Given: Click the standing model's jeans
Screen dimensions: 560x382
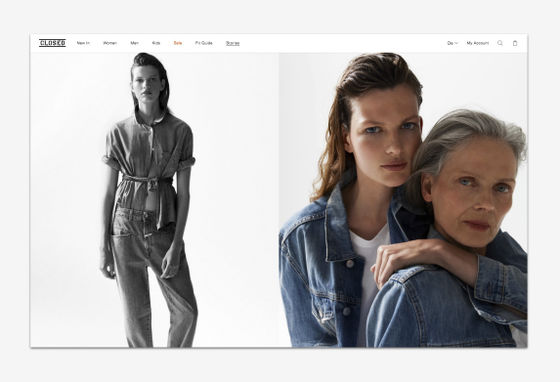Looking at the screenshot, I should 154,278.
